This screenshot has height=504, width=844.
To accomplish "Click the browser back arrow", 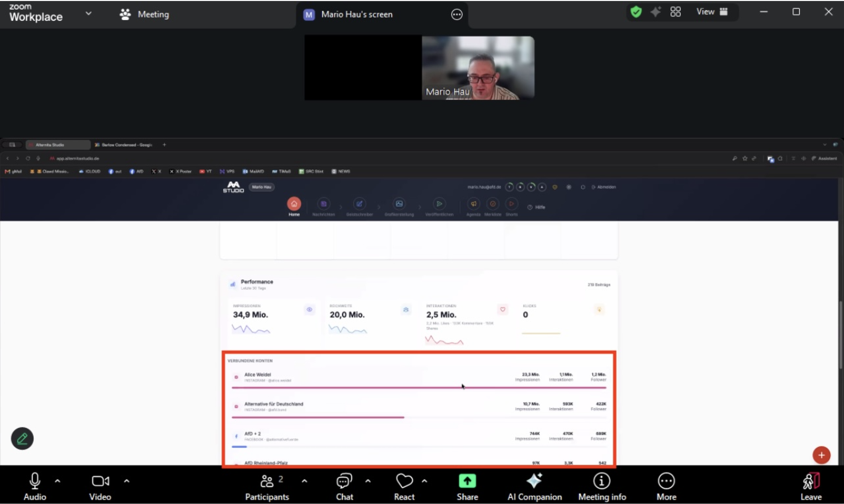I will tap(8, 159).
